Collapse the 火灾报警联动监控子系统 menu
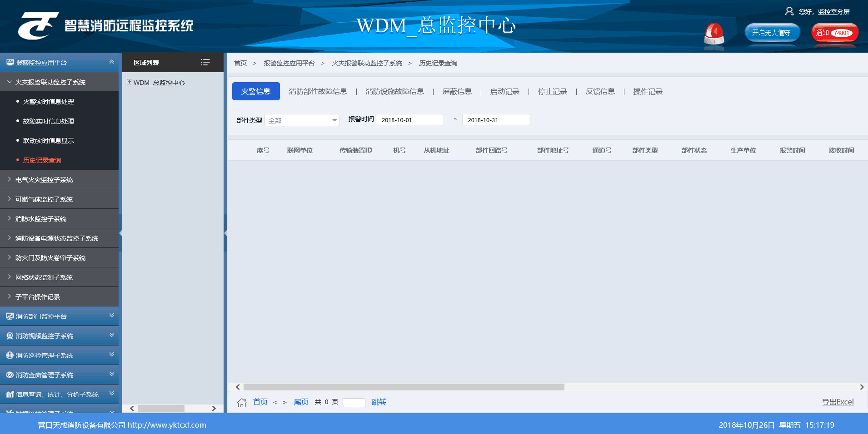This screenshot has height=434, width=868. [x=9, y=82]
